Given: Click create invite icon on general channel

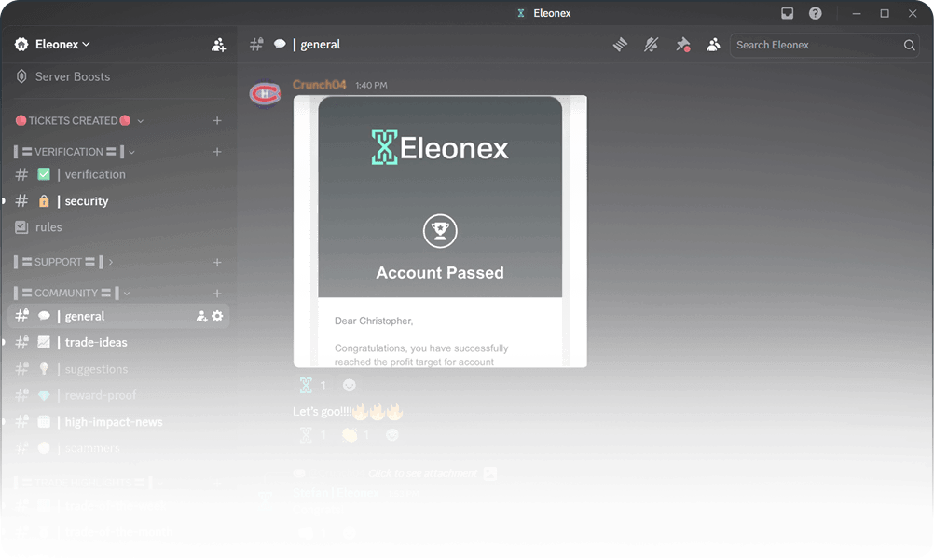Looking at the screenshot, I should pyautogui.click(x=202, y=317).
